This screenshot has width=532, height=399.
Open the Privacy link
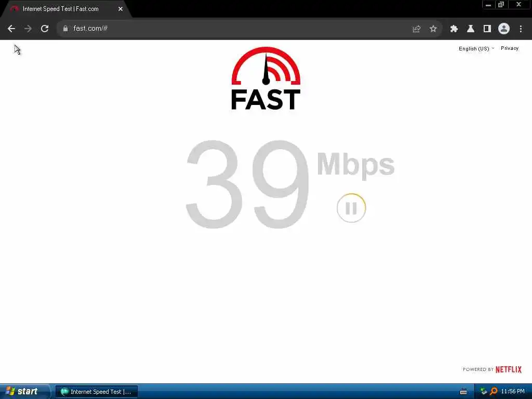(x=510, y=48)
